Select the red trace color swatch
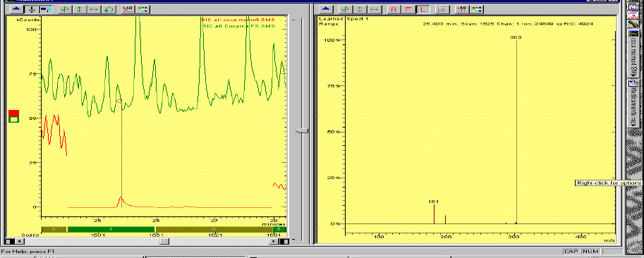This screenshot has height=258, width=644. click(x=13, y=113)
